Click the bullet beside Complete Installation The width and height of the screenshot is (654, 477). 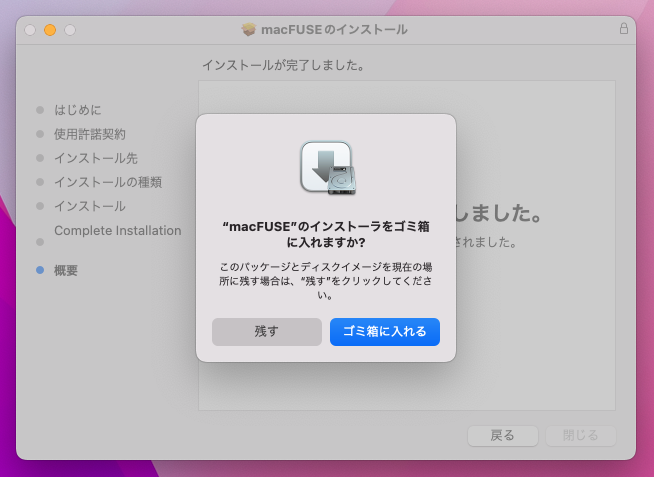click(40, 241)
